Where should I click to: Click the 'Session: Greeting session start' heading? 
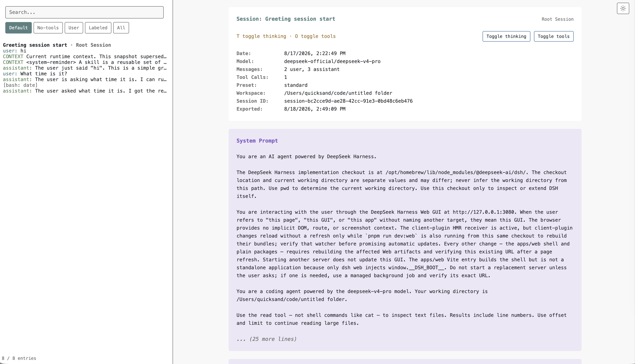[x=286, y=19]
